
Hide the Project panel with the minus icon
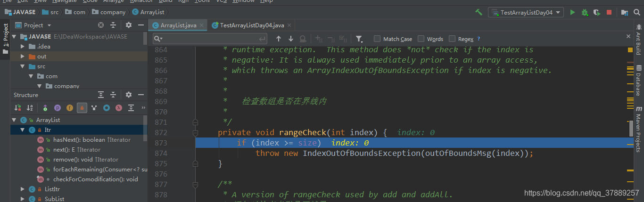tap(140, 25)
